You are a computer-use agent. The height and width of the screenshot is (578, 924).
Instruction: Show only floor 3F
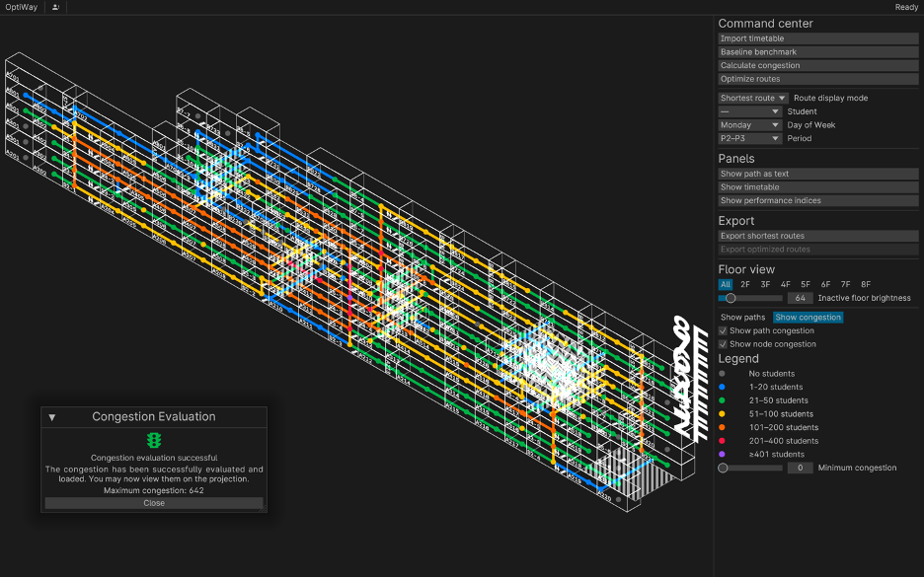tap(765, 284)
